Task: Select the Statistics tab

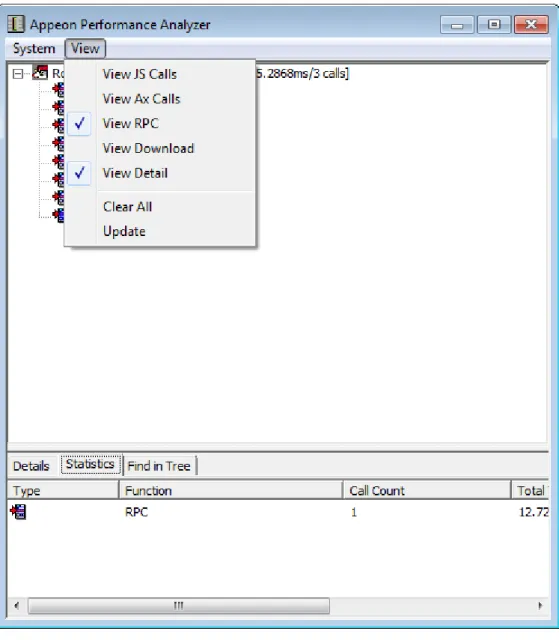Action: tap(90, 464)
